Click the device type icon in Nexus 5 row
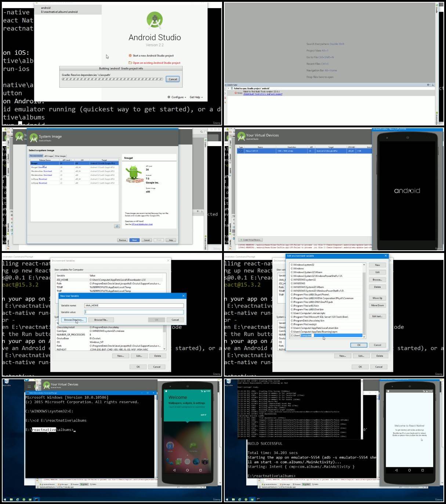Screen dimensions: 446x504 point(241,151)
